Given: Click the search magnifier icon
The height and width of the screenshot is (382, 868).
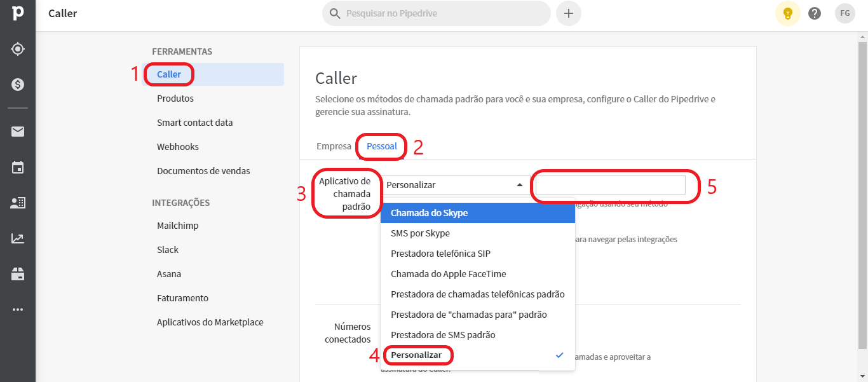Looking at the screenshot, I should coord(334,13).
